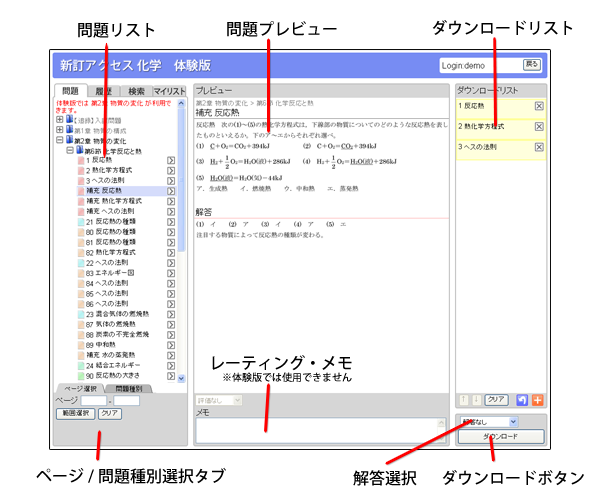Select 86 ヘスの法則 in the problem tree
The height and width of the screenshot is (500, 600).
click(x=107, y=304)
